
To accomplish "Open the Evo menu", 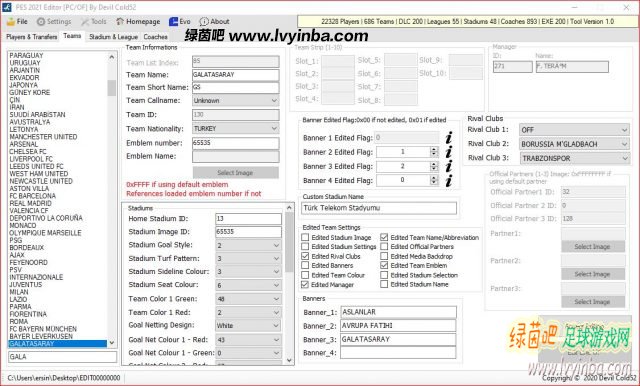I will [180, 22].
